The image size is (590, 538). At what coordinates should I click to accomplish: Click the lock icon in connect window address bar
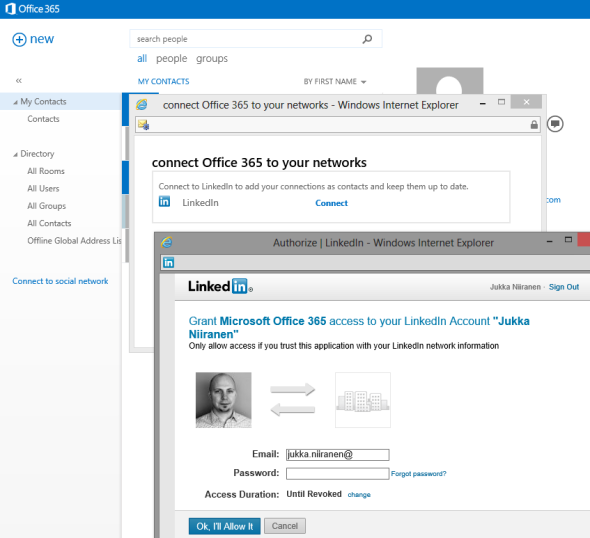click(x=534, y=125)
